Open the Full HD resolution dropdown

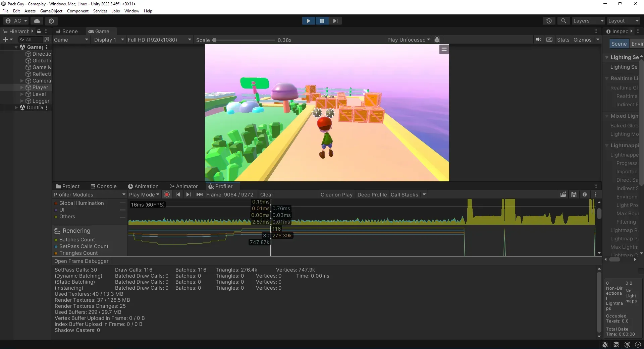[x=159, y=40]
